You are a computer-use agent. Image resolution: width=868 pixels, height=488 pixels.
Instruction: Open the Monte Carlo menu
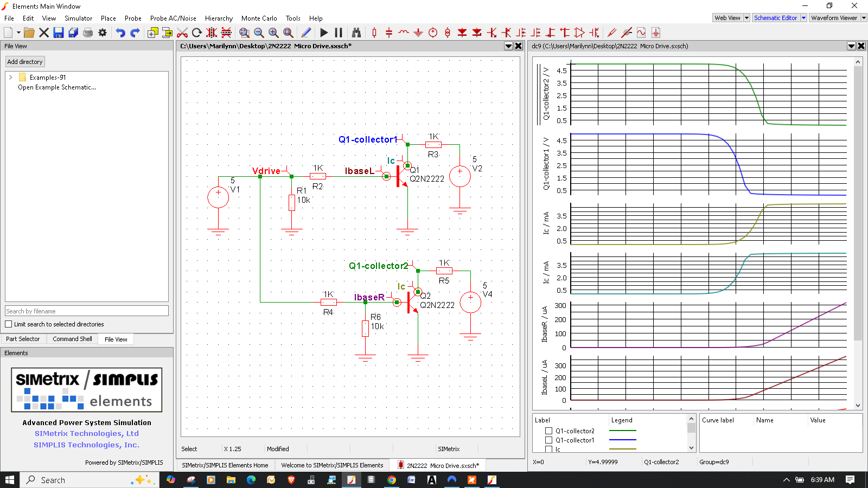coord(259,18)
